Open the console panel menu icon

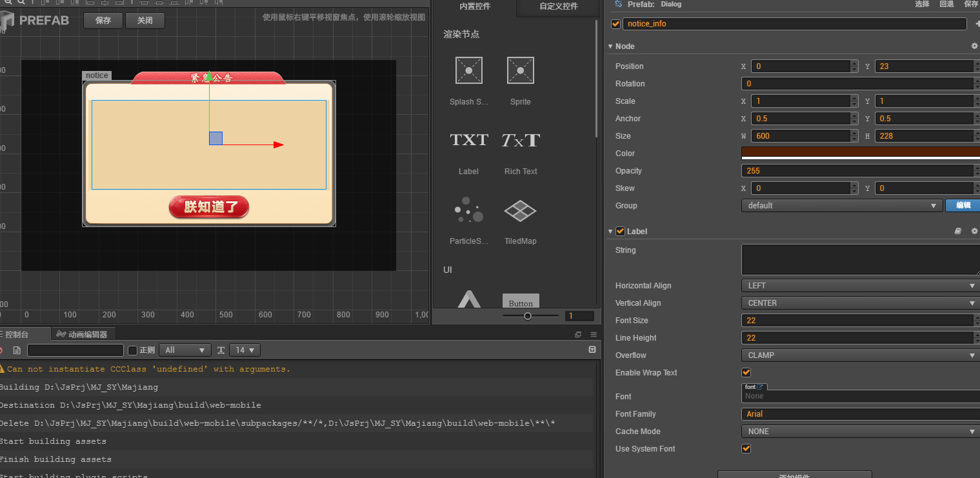594,334
